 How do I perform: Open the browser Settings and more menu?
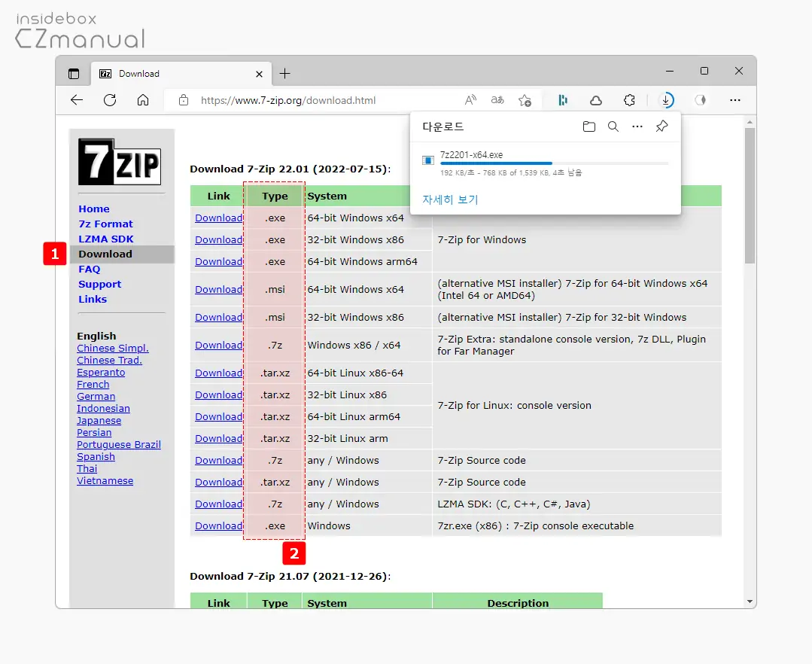[735, 100]
